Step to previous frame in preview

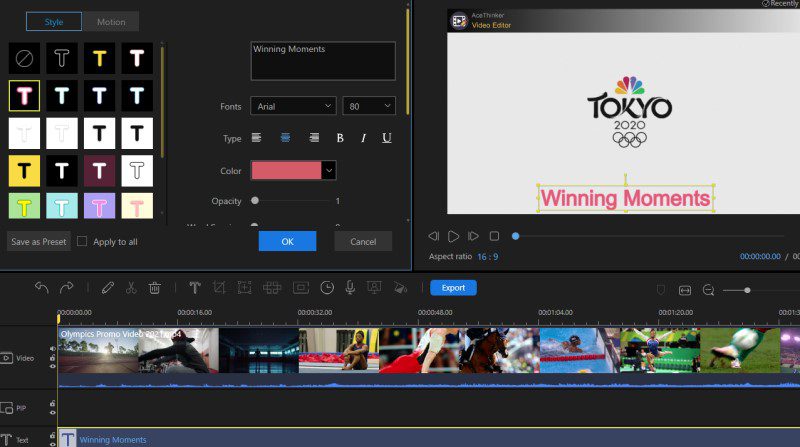tap(434, 236)
